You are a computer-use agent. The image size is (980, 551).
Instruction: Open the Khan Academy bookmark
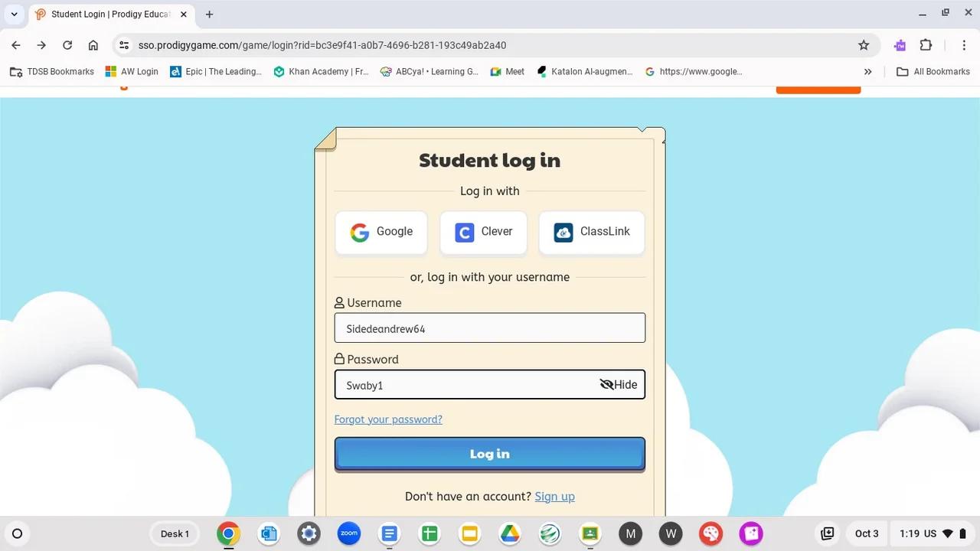(321, 71)
